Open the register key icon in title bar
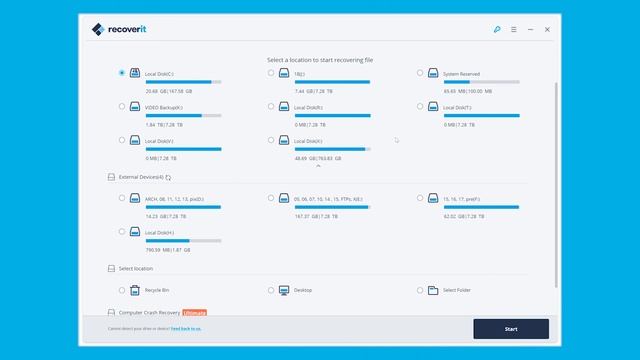640x360 pixels. click(497, 29)
